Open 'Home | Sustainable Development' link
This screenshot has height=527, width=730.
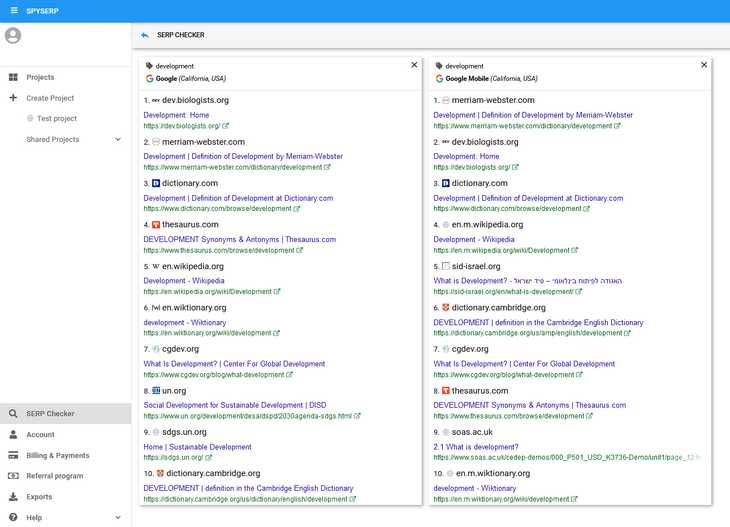197,447
